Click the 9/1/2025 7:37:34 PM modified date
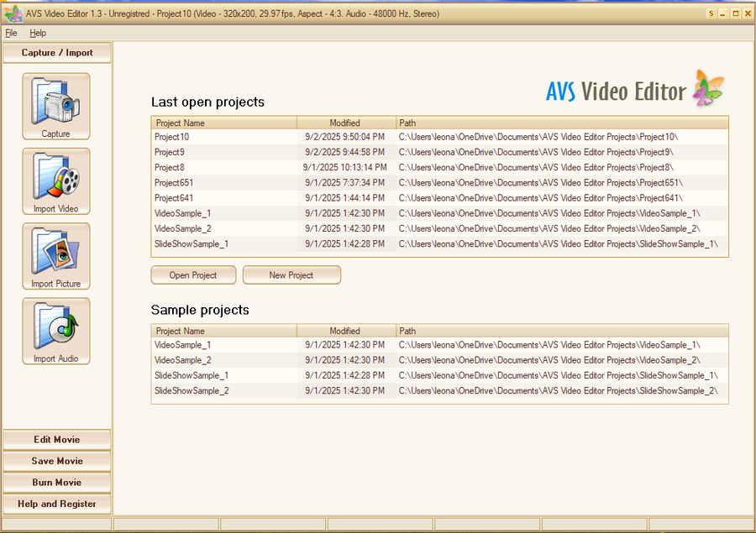Image resolution: width=756 pixels, height=533 pixels. [344, 183]
